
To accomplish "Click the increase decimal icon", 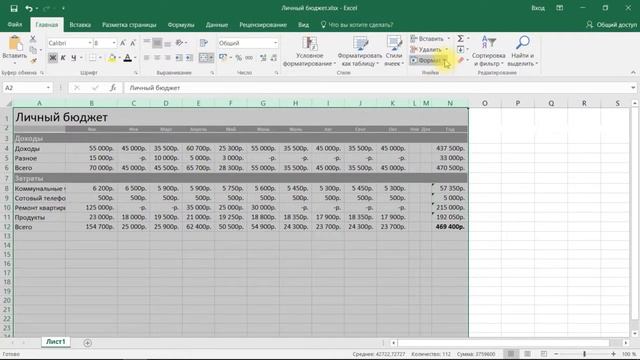I will [263, 58].
